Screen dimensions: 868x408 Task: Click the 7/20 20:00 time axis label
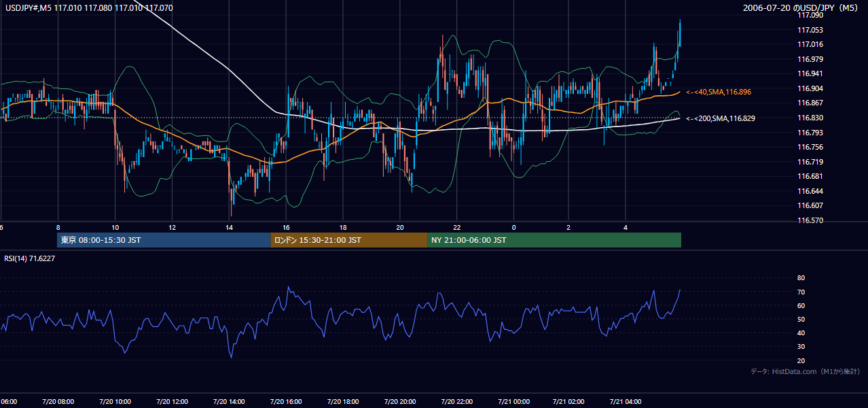pyautogui.click(x=399, y=401)
